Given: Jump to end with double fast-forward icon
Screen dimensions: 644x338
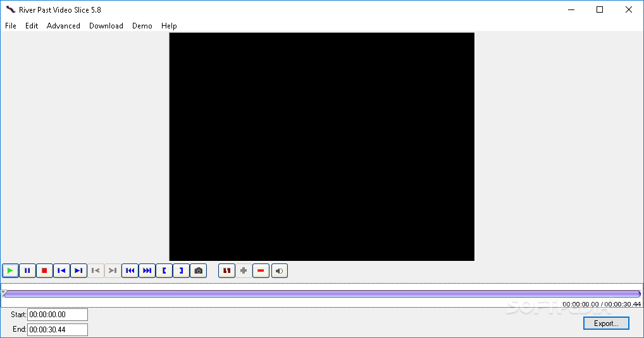Looking at the screenshot, I should [x=147, y=271].
